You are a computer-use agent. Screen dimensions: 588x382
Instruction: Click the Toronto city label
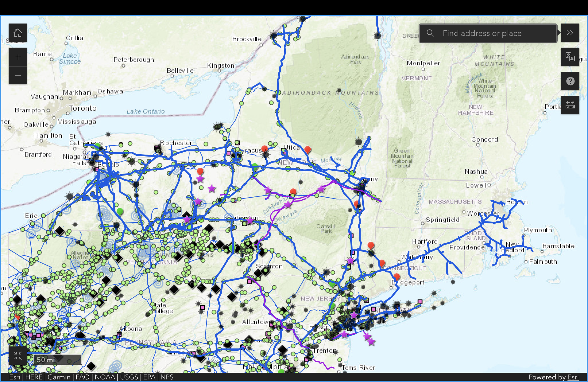83,108
